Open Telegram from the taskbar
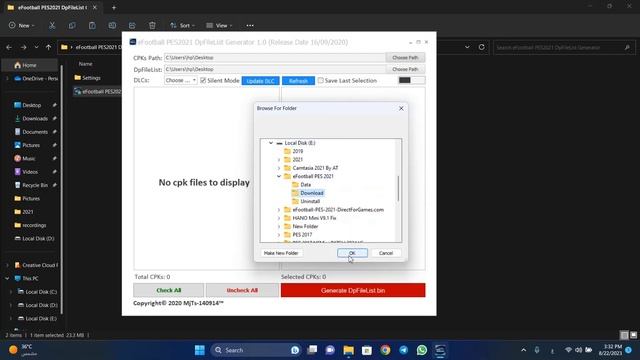Screen dimensions: 640x360 point(403,350)
